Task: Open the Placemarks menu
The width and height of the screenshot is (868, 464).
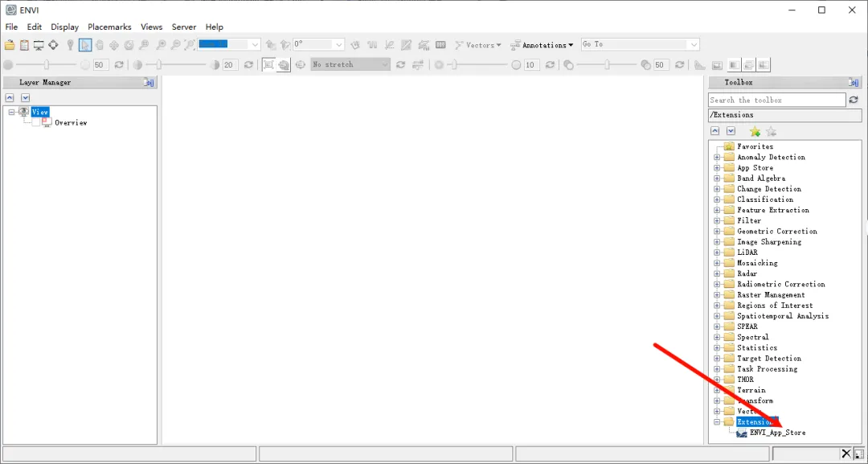Action: point(109,27)
